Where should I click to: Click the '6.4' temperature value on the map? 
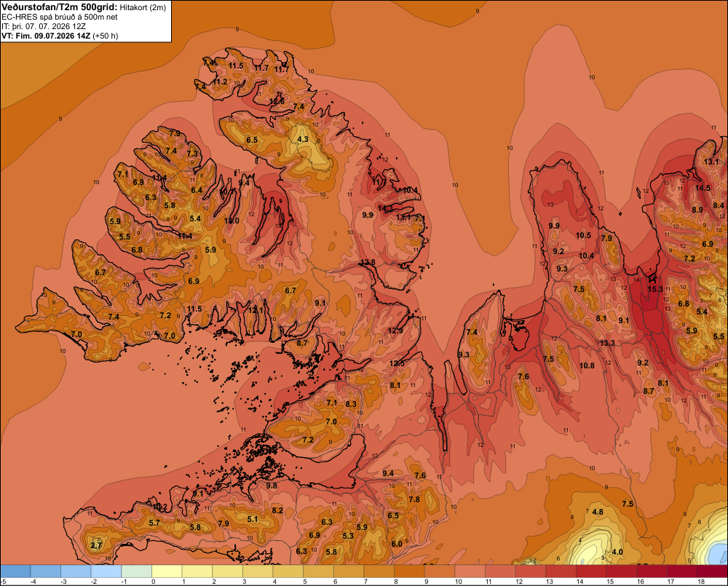[197, 190]
